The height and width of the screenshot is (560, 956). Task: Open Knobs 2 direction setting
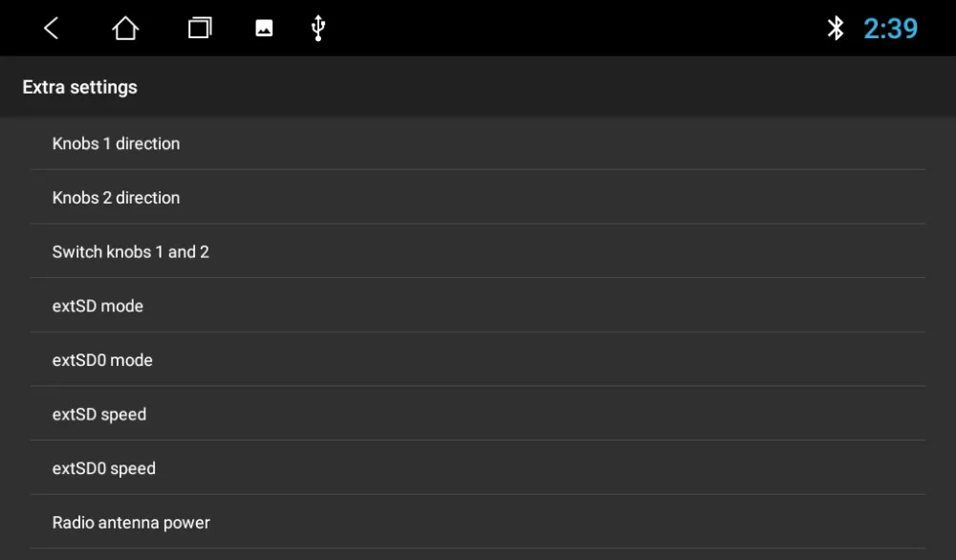(x=478, y=198)
